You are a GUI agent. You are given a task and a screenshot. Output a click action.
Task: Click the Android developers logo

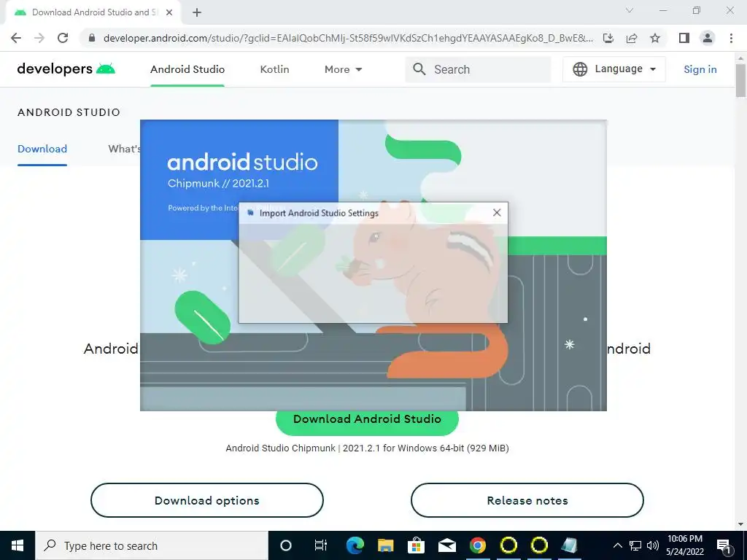point(66,69)
